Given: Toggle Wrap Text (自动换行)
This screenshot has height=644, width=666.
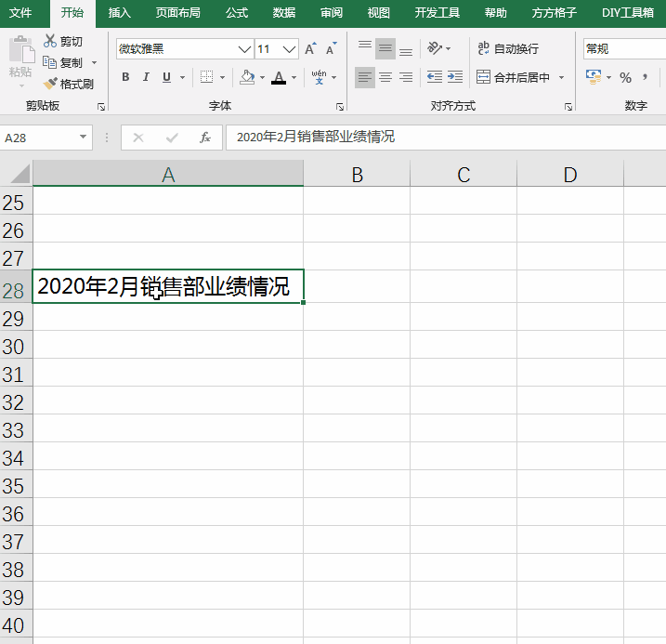Looking at the screenshot, I should pos(508,48).
